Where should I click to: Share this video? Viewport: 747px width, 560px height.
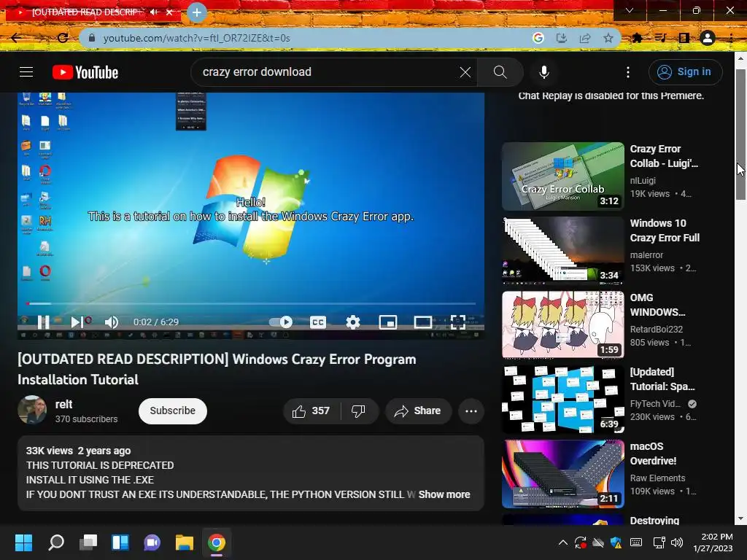coord(418,411)
